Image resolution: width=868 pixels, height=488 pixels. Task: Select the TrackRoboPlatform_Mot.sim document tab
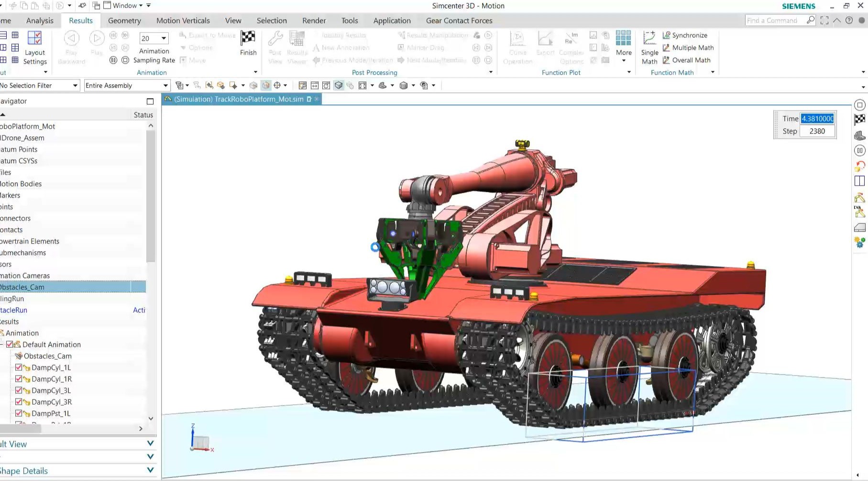239,99
